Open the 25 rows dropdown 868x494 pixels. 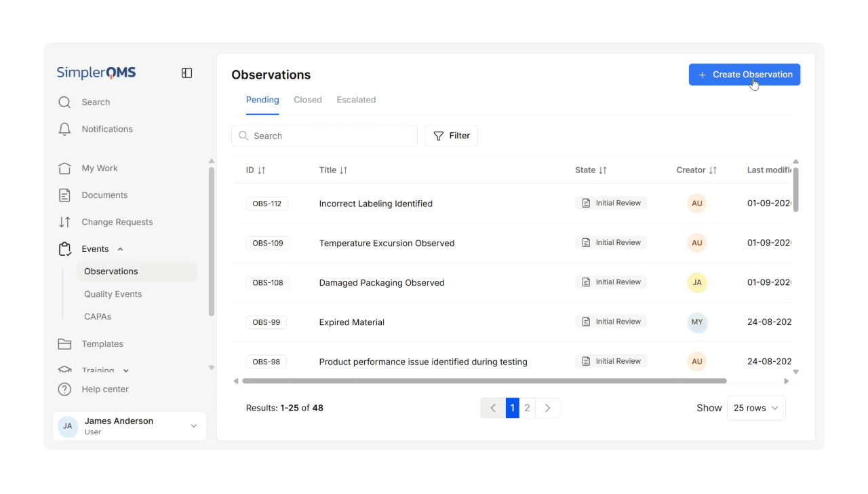(756, 408)
